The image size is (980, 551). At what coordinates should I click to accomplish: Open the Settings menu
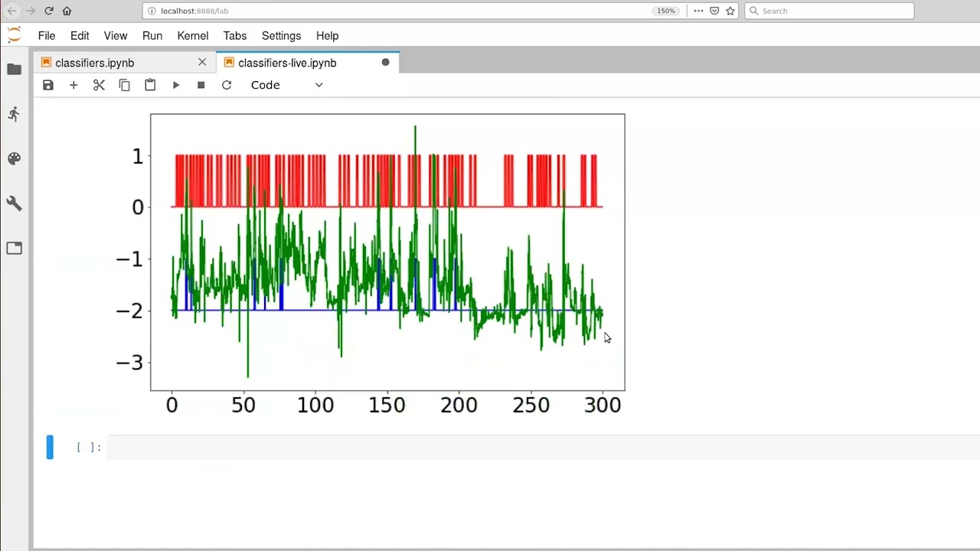pos(281,35)
